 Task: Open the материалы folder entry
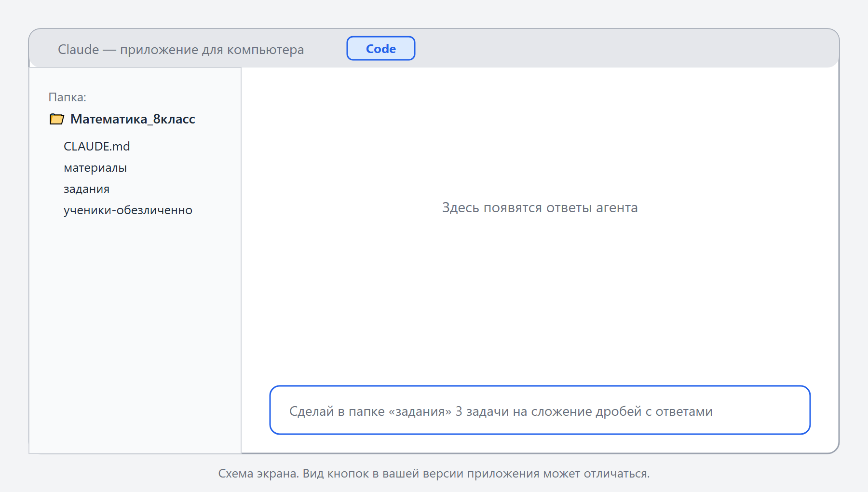click(x=95, y=168)
